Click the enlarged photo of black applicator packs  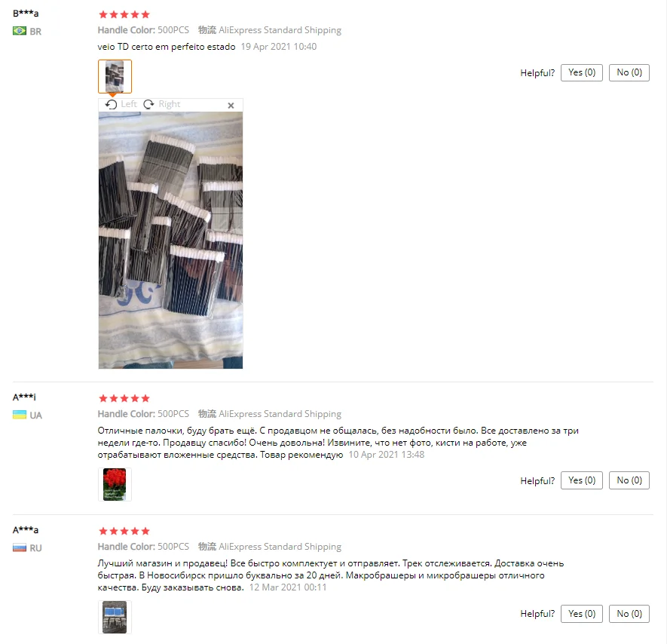pyautogui.click(x=170, y=240)
